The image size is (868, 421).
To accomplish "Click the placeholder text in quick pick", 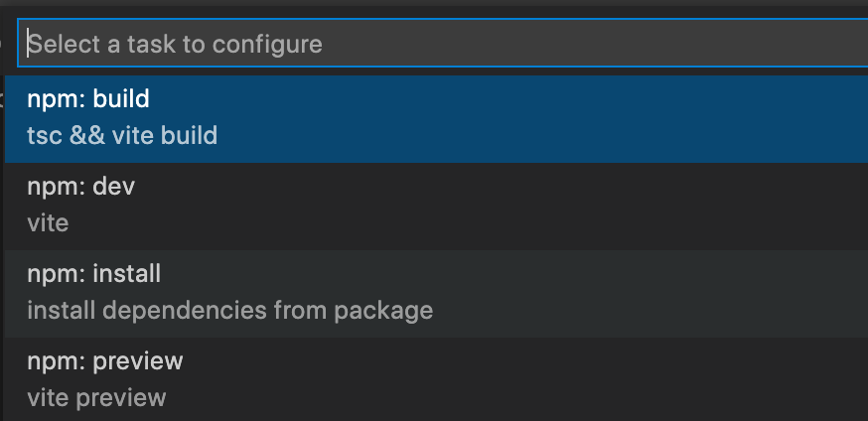I will (176, 45).
